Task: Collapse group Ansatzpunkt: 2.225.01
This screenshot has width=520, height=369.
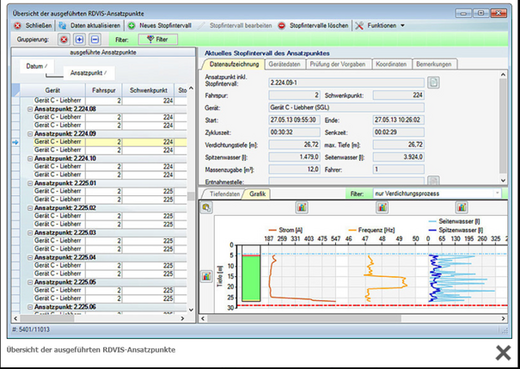Action: click(x=30, y=183)
